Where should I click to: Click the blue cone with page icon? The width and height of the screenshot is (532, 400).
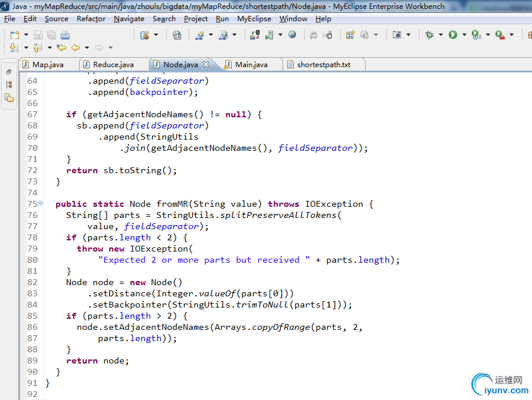click(x=224, y=35)
